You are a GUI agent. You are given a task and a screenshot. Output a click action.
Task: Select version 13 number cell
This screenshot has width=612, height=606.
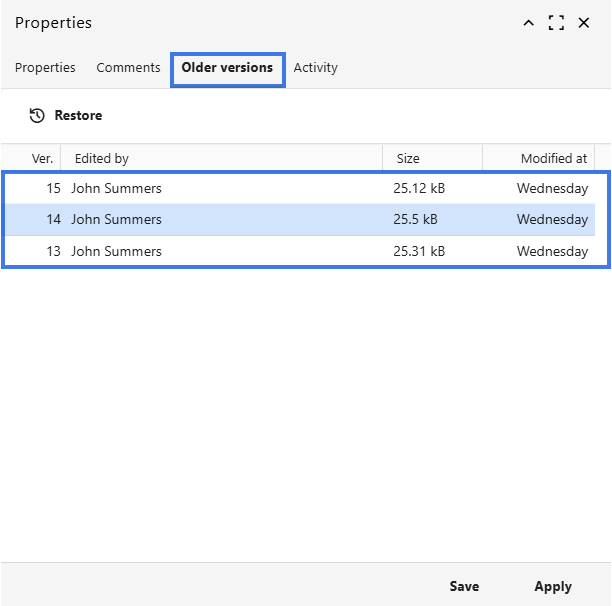tap(53, 251)
